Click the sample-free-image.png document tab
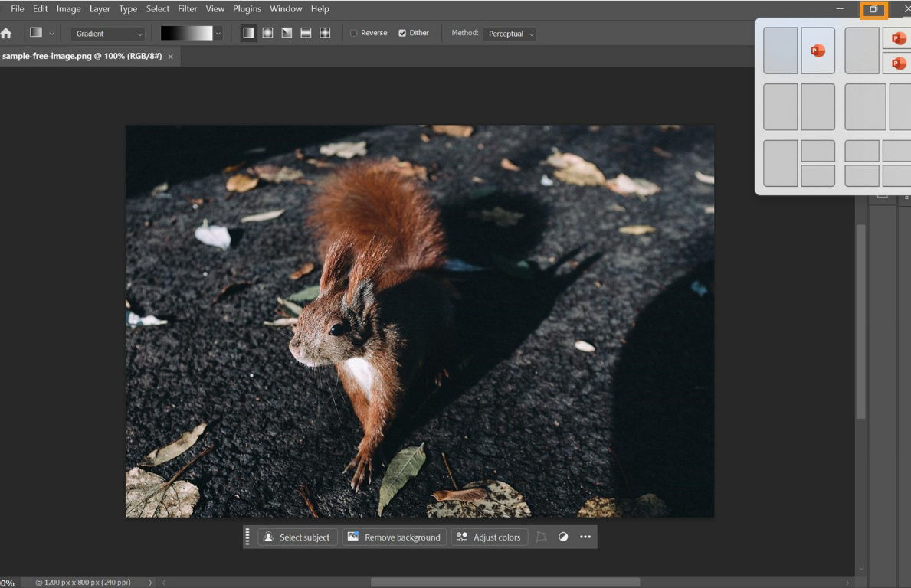Screen dimensions: 911x588 [81, 56]
